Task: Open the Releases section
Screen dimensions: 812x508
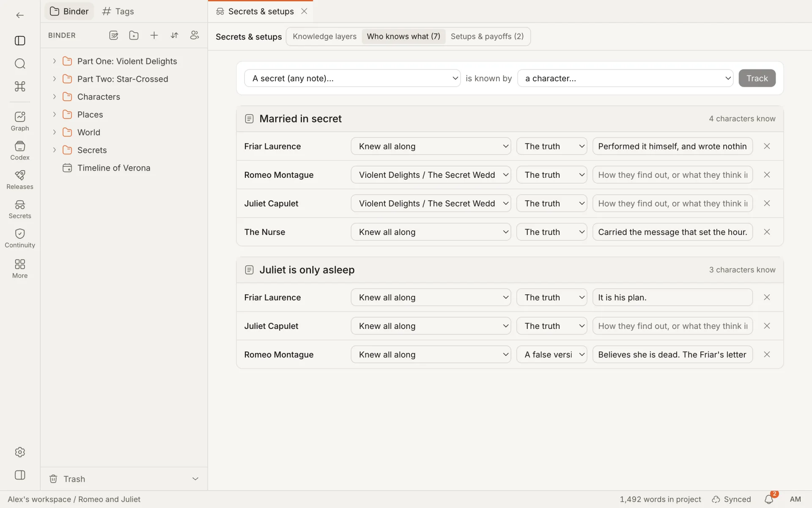Action: coord(20,179)
